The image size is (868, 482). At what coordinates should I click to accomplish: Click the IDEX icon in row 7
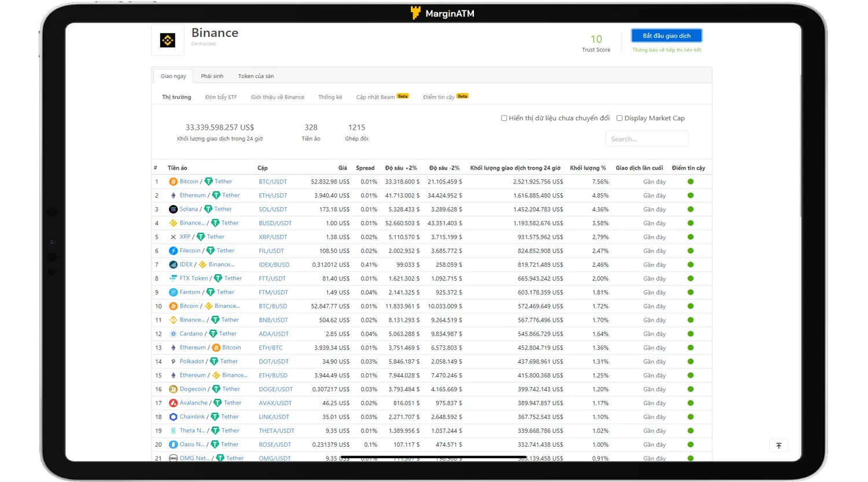pyautogui.click(x=173, y=264)
